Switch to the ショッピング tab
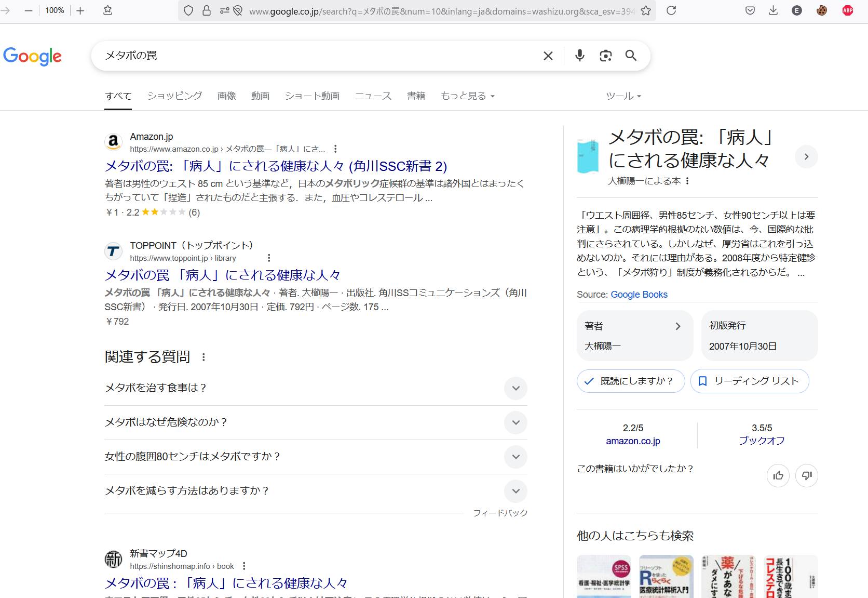 point(174,96)
